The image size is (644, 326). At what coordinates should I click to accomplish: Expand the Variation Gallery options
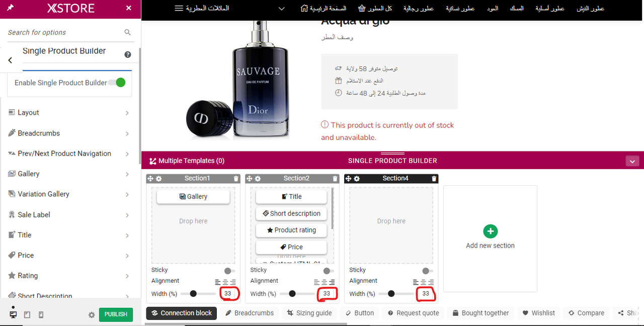69,194
